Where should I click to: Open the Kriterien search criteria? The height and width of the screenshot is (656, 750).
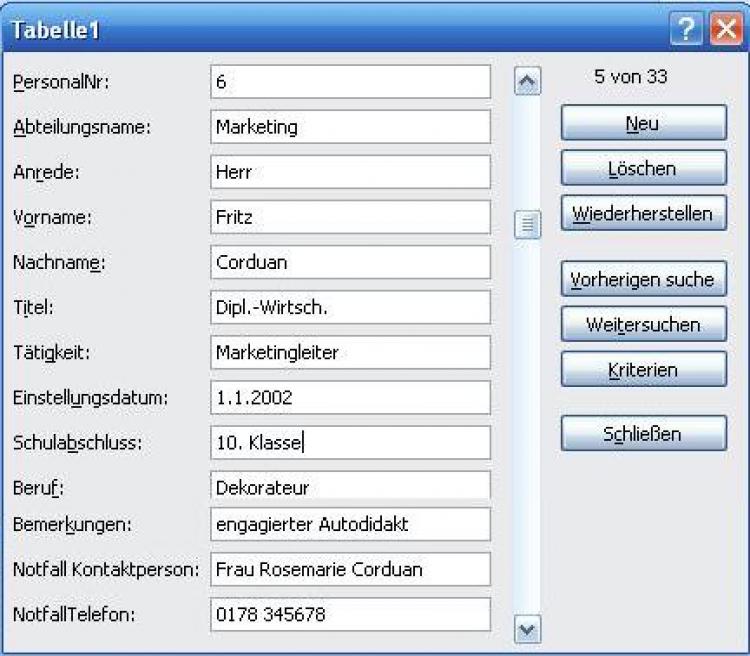click(x=643, y=370)
